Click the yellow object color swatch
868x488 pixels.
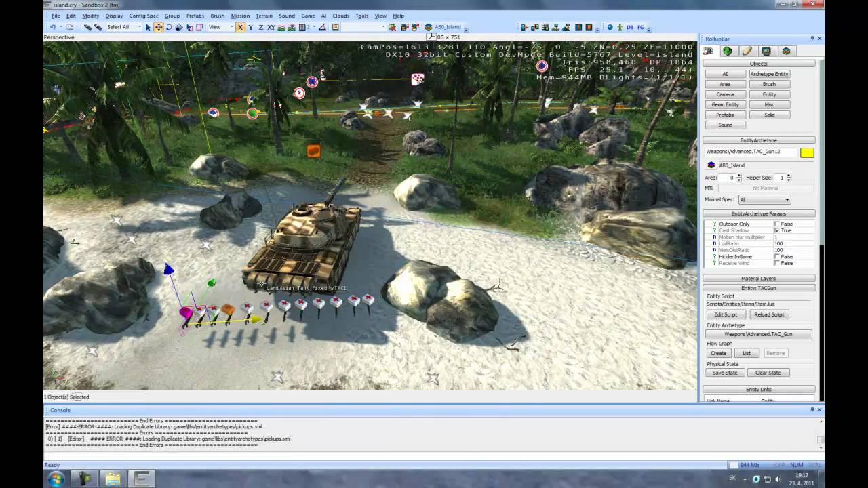pyautogui.click(x=806, y=152)
